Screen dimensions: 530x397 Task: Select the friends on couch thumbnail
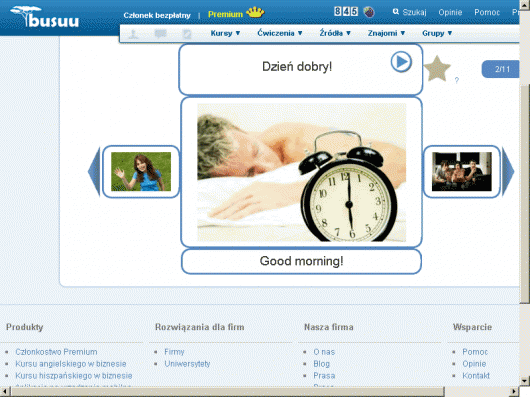pos(462,172)
